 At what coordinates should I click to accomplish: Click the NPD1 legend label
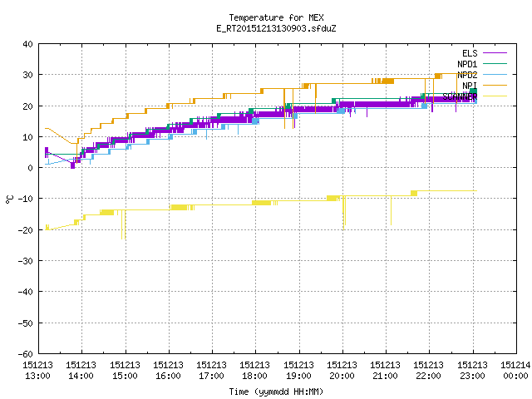(467, 64)
